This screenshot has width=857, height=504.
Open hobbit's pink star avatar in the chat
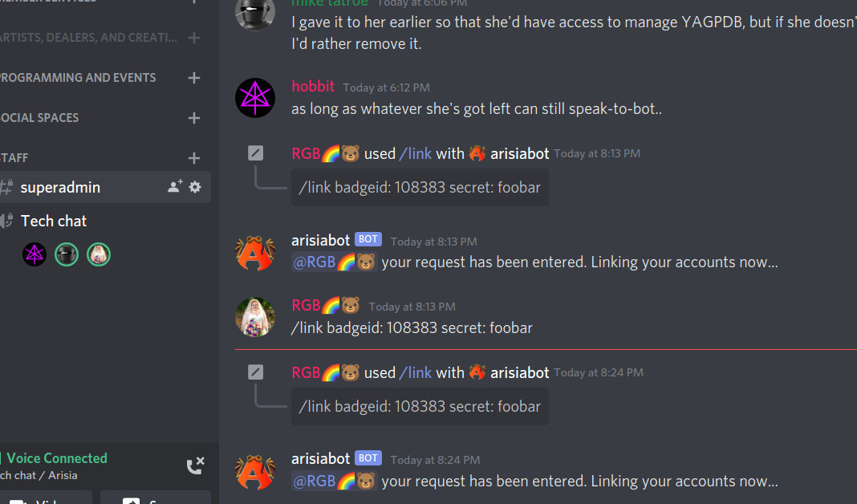[x=255, y=99]
